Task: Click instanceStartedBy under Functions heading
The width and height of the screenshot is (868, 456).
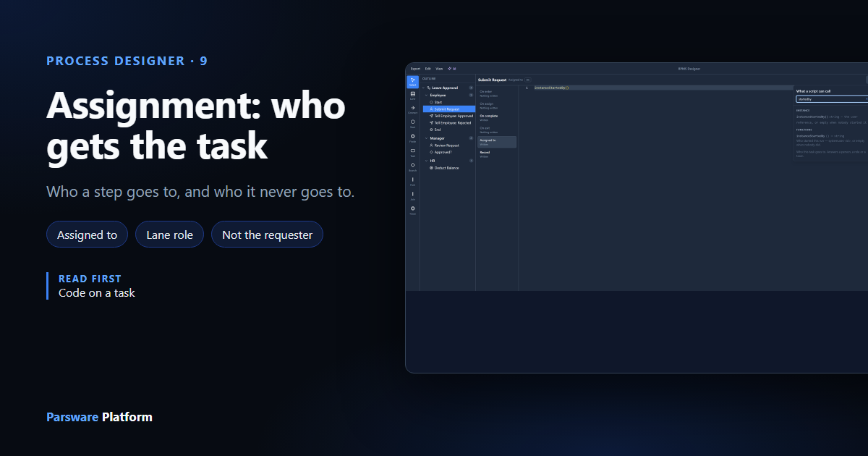Action: tap(811, 136)
